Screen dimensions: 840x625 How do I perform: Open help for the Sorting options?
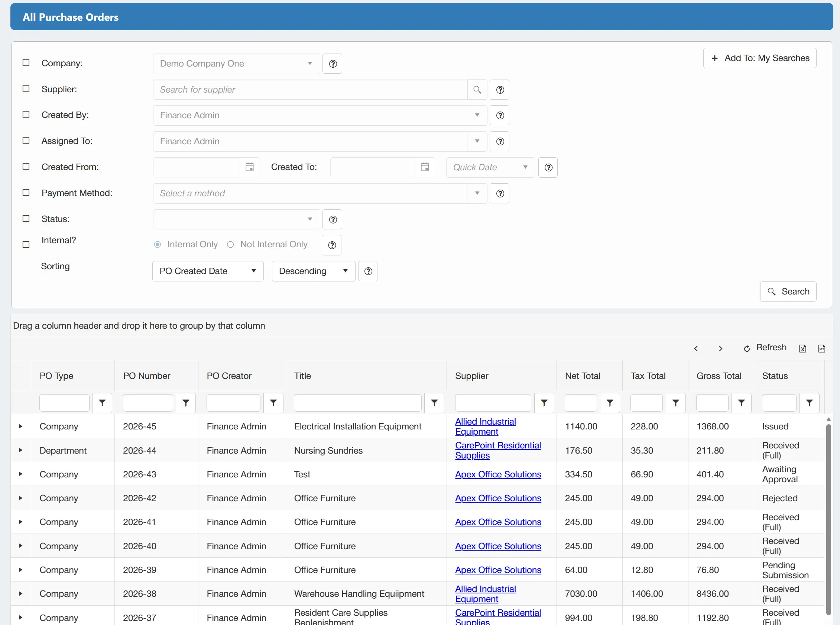point(368,271)
